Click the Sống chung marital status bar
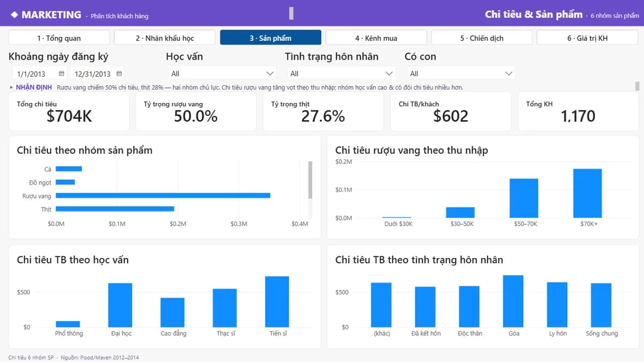The height and width of the screenshot is (362, 644). click(x=601, y=305)
